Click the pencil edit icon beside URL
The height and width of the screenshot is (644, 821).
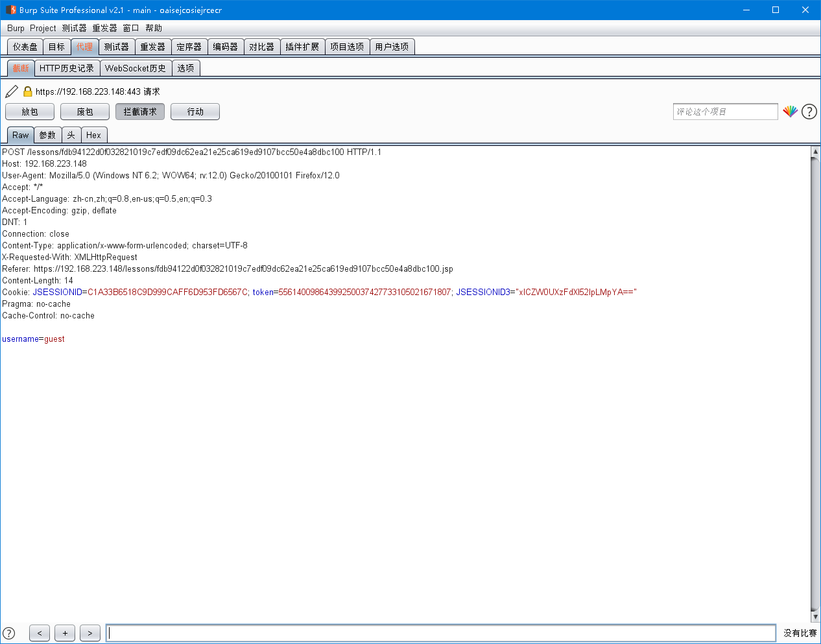pos(12,91)
